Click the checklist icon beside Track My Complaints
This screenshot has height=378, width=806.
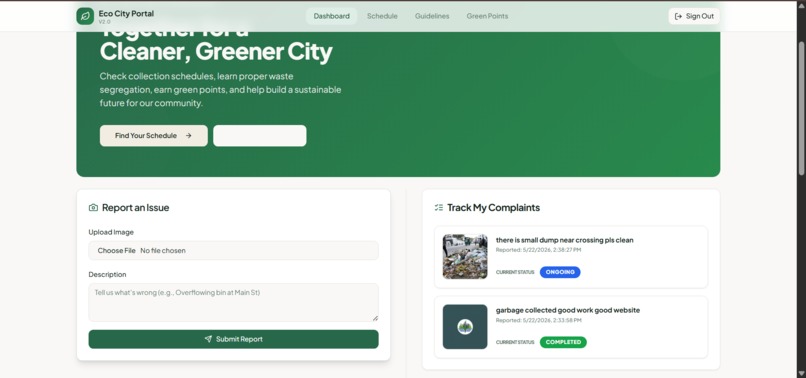coord(438,208)
